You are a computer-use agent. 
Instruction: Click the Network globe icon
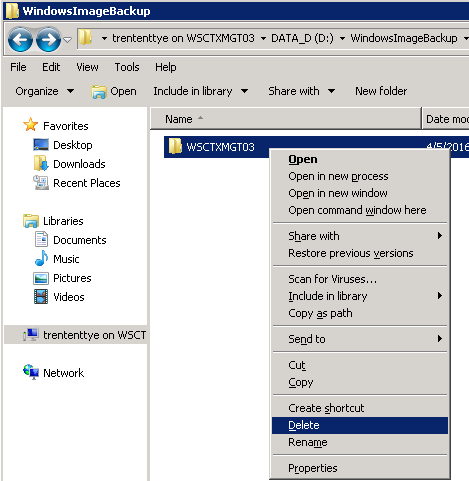coord(31,372)
